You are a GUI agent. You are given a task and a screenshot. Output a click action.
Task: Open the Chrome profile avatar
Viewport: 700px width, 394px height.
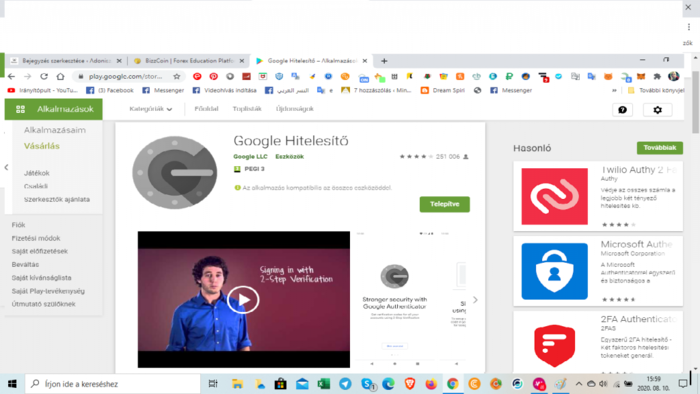pyautogui.click(x=674, y=76)
